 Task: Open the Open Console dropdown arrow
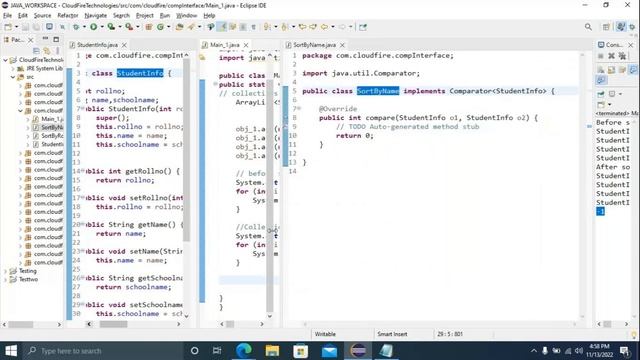pyautogui.click(x=609, y=105)
